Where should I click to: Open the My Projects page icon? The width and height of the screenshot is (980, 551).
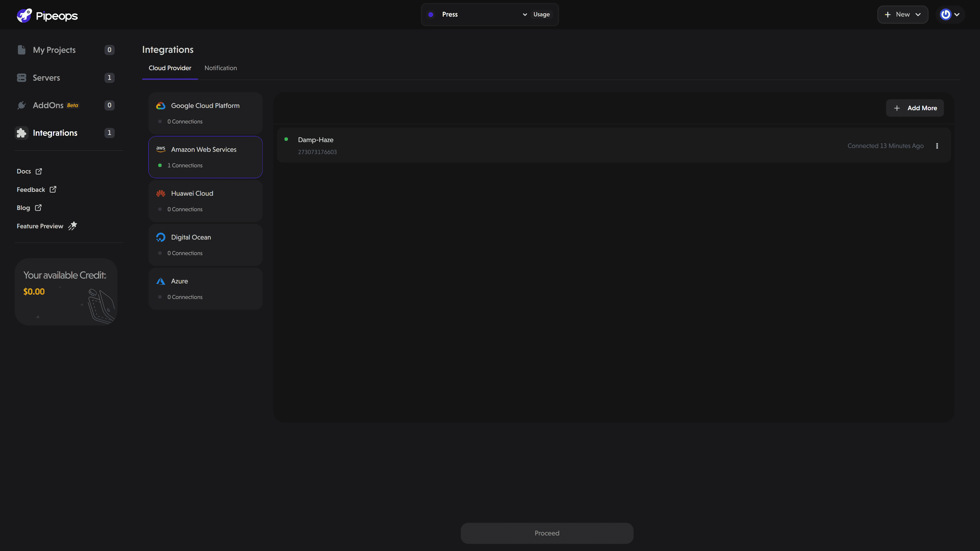pos(22,50)
